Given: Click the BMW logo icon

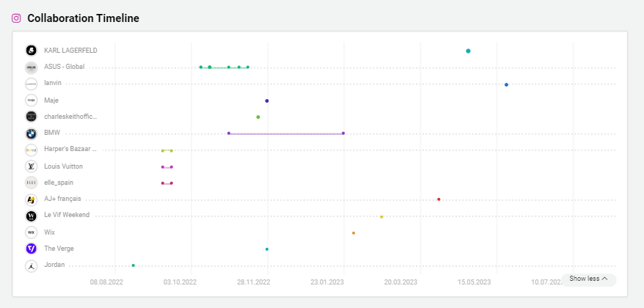Looking at the screenshot, I should point(32,133).
